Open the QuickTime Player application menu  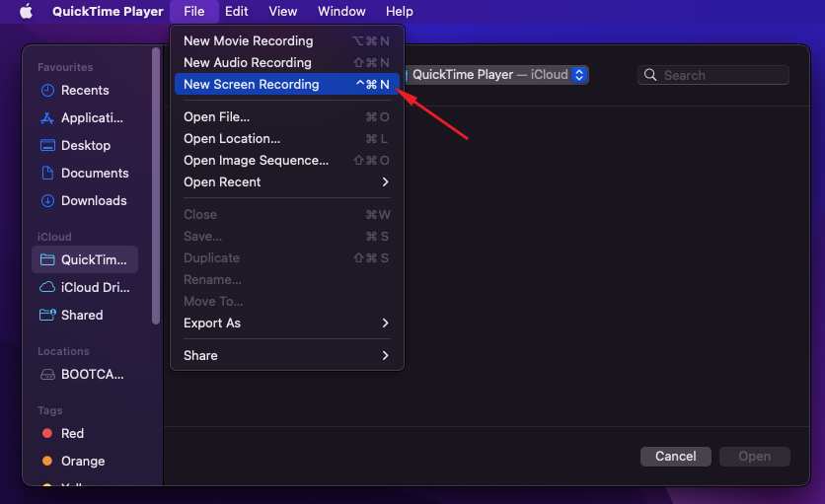coord(108,11)
